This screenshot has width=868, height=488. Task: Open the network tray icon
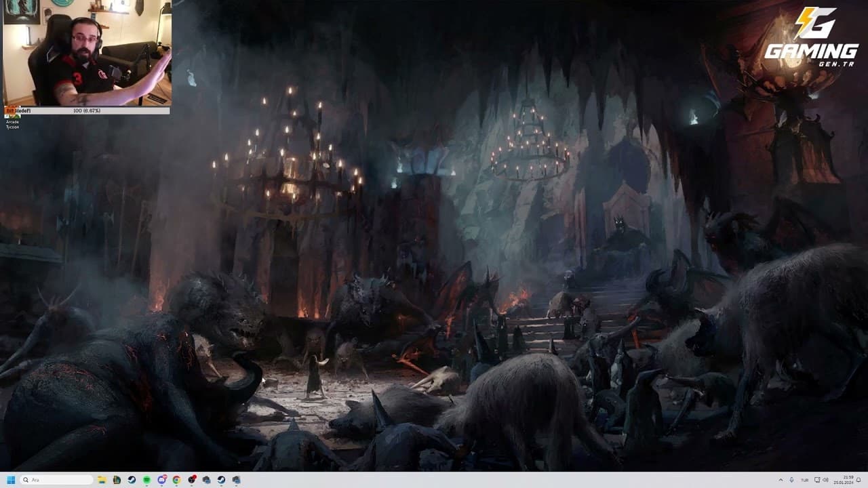(817, 480)
